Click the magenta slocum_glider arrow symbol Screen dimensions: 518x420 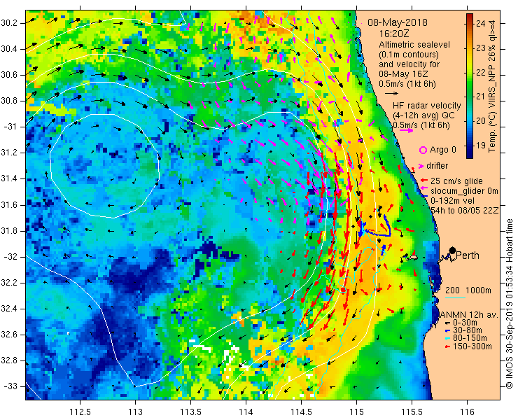coord(424,188)
